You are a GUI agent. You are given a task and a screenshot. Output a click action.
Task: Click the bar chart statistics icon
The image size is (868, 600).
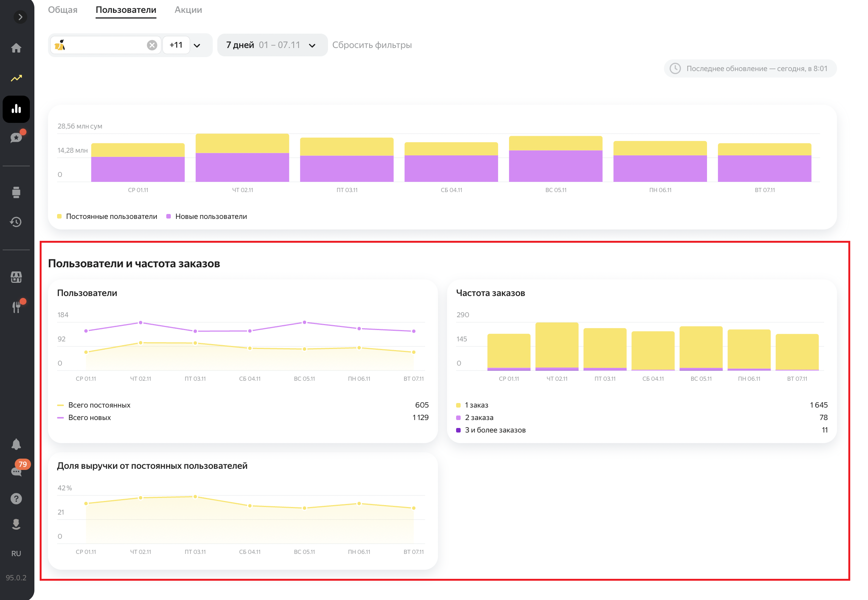[16, 109]
